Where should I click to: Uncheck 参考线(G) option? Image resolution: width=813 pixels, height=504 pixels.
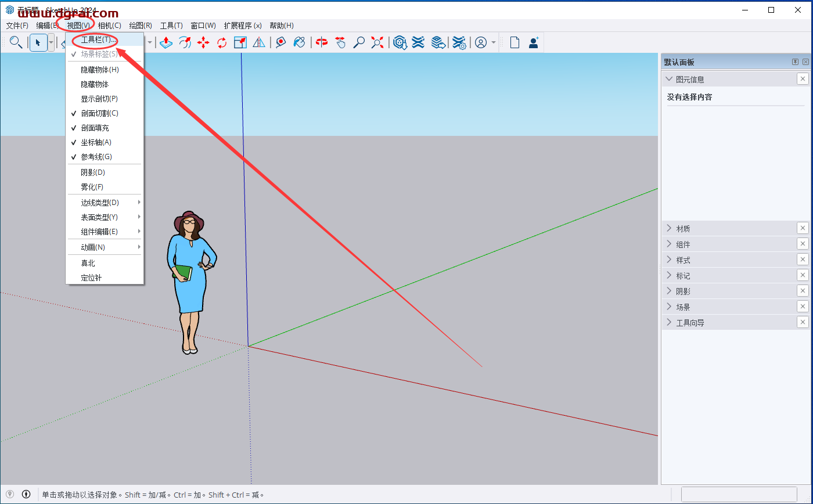[x=105, y=157]
